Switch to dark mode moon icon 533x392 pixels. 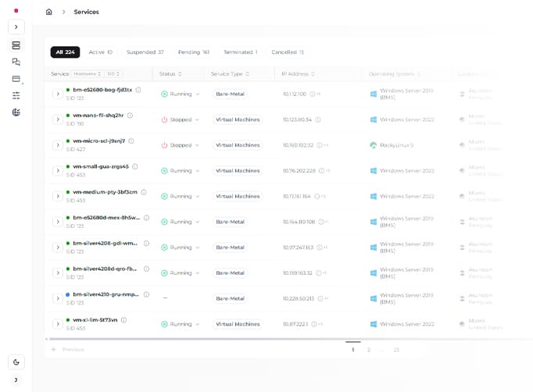click(16, 362)
